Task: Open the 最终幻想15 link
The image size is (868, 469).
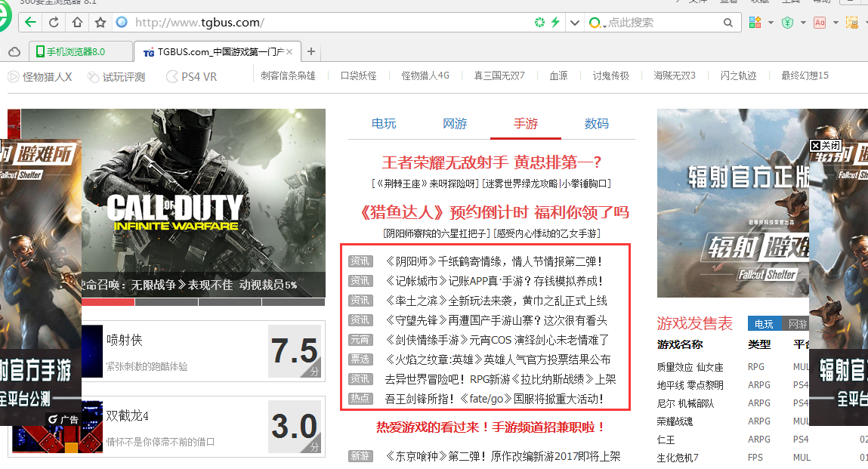Action: pyautogui.click(x=805, y=76)
